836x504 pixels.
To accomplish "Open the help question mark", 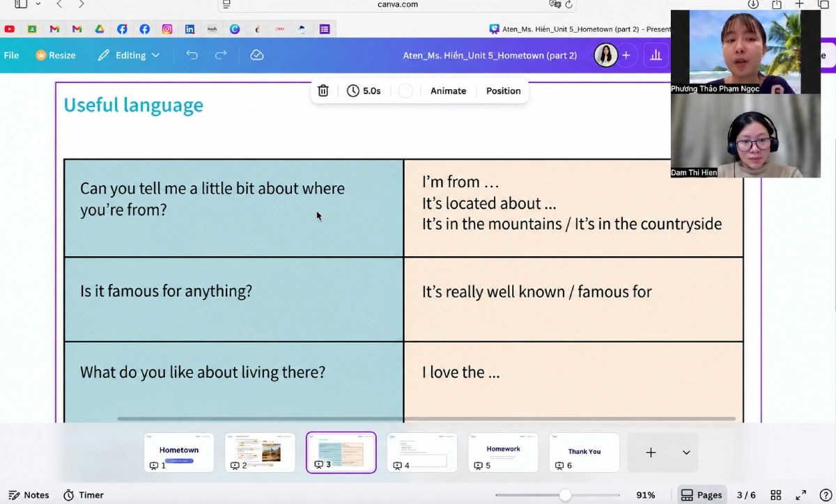I will pyautogui.click(x=825, y=495).
